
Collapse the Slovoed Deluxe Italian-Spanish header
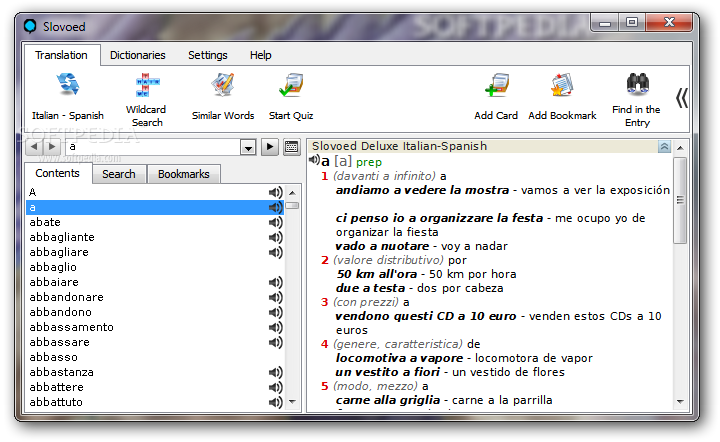point(664,146)
